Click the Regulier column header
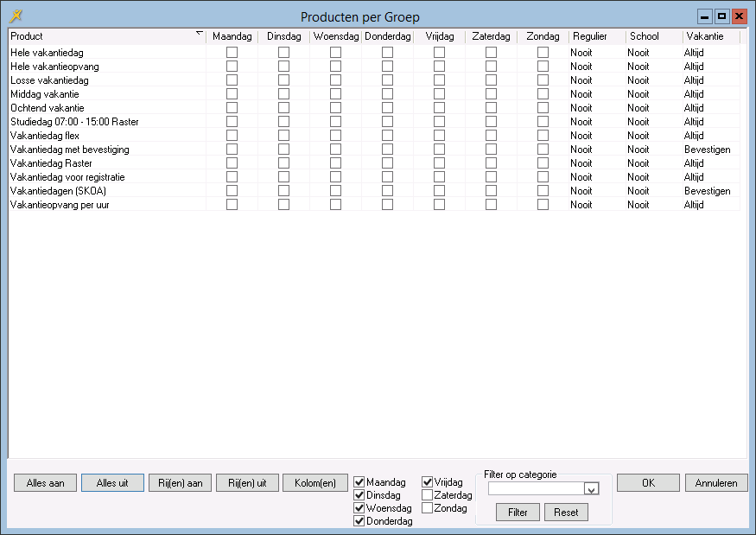This screenshot has width=756, height=535. point(596,36)
